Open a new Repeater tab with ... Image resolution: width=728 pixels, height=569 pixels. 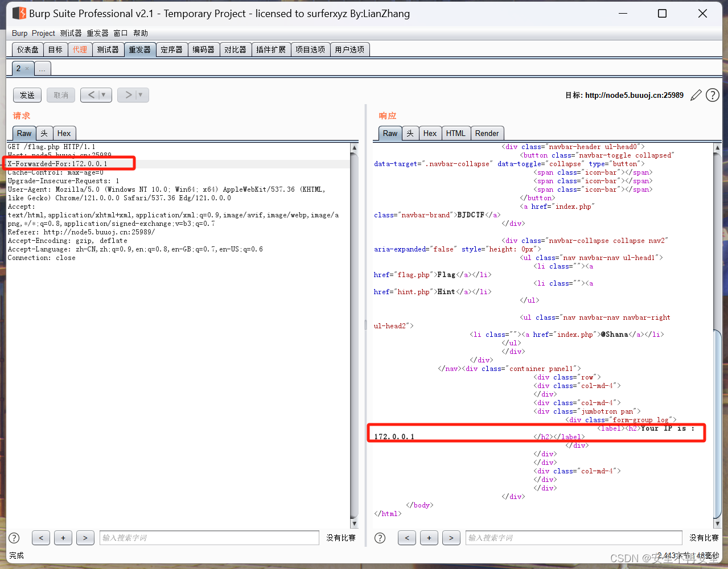tap(43, 69)
